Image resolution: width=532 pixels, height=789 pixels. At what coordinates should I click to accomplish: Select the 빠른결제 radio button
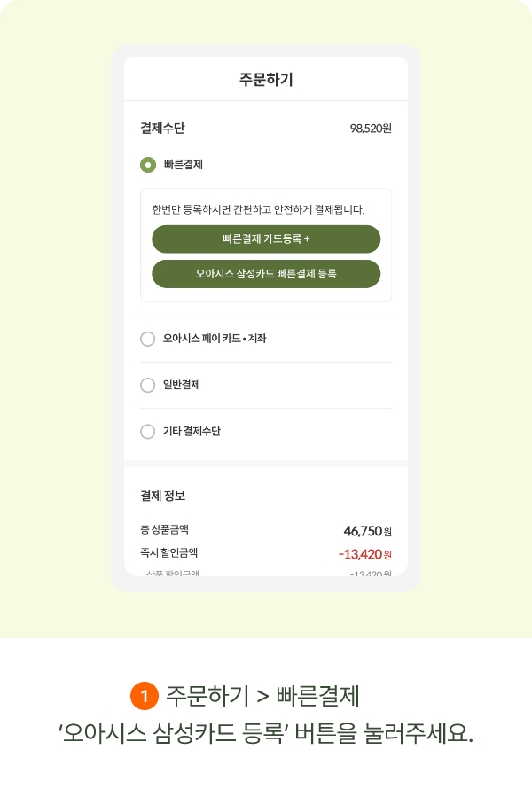tap(148, 164)
